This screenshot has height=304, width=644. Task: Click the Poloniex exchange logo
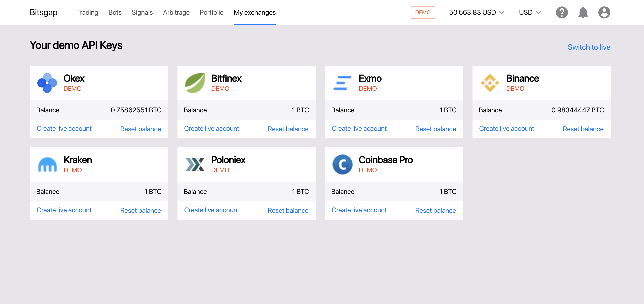tap(195, 164)
